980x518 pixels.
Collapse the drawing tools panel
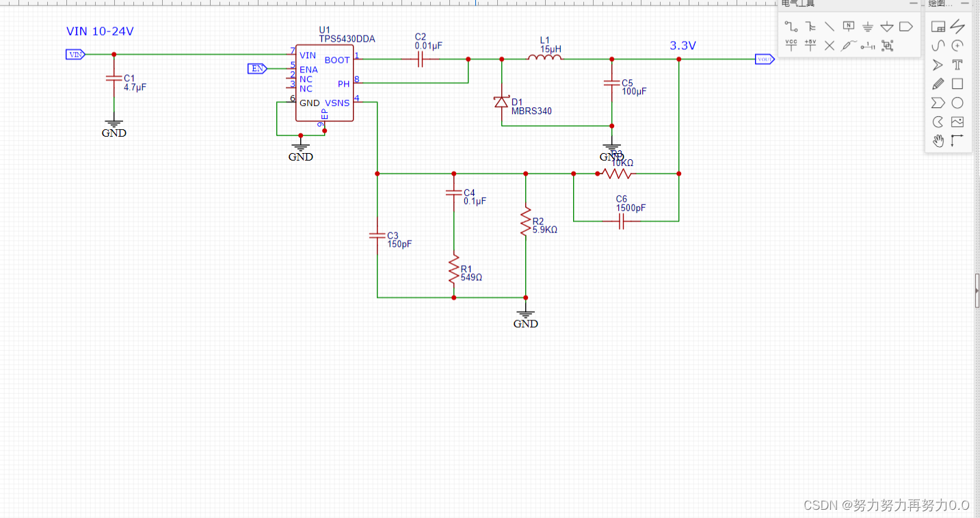click(x=966, y=3)
